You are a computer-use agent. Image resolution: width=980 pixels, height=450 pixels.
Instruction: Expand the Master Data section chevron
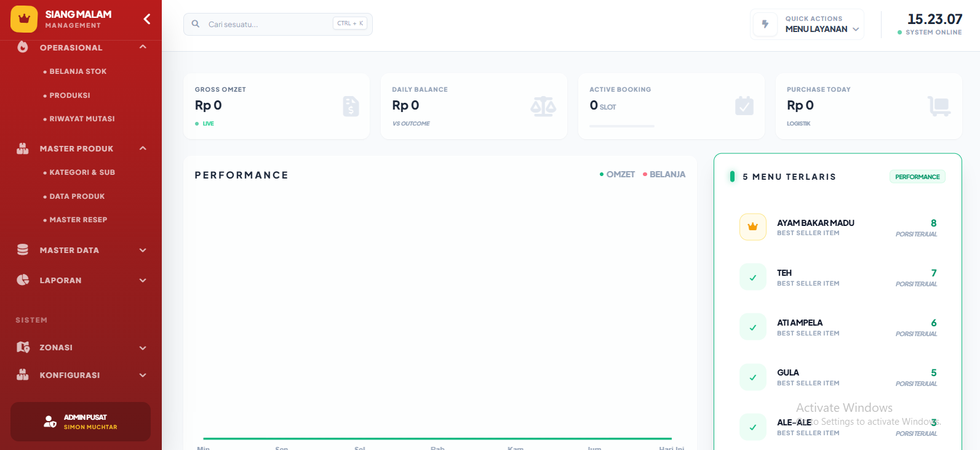pyautogui.click(x=143, y=250)
